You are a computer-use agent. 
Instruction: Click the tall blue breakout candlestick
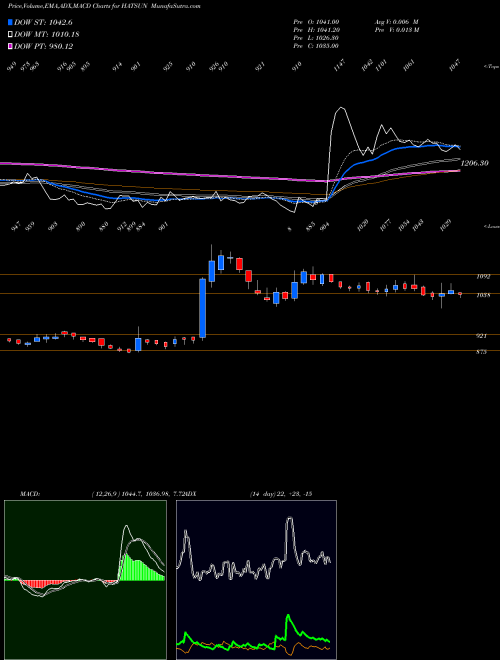[x=202, y=308]
